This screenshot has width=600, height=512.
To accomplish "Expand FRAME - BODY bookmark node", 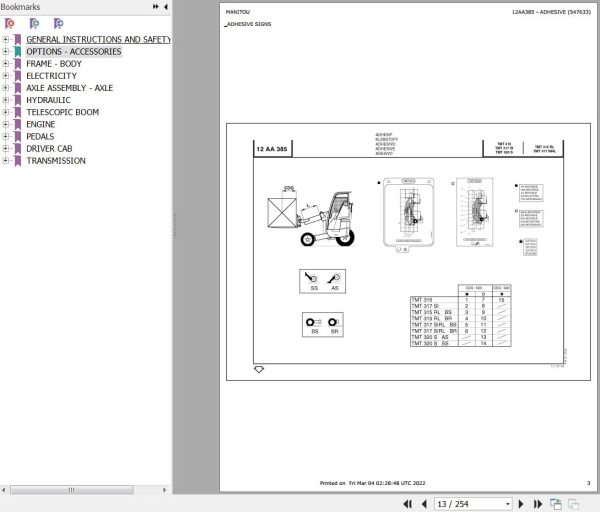I will point(5,64).
